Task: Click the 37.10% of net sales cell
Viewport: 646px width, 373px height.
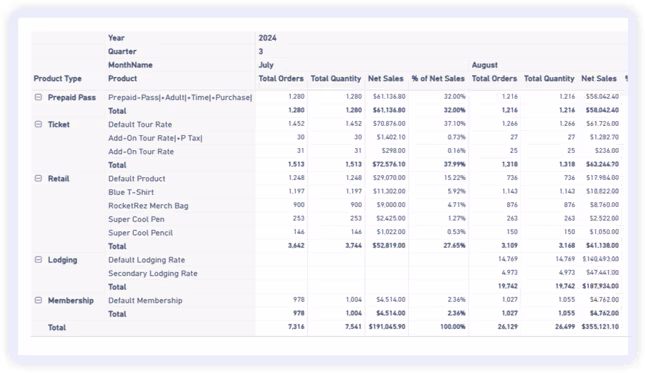Action: click(x=454, y=124)
